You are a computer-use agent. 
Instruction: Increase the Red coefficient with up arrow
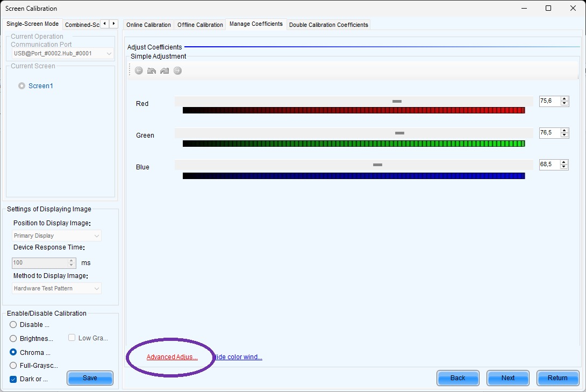[x=564, y=98]
